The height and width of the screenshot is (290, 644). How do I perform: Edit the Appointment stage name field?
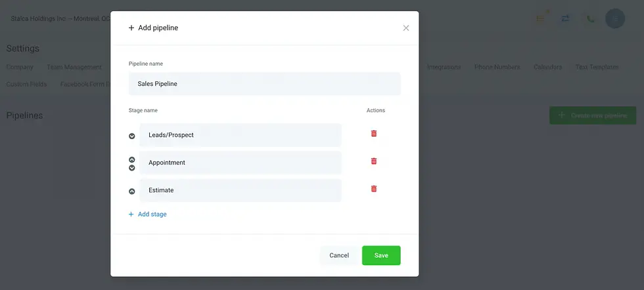point(241,163)
